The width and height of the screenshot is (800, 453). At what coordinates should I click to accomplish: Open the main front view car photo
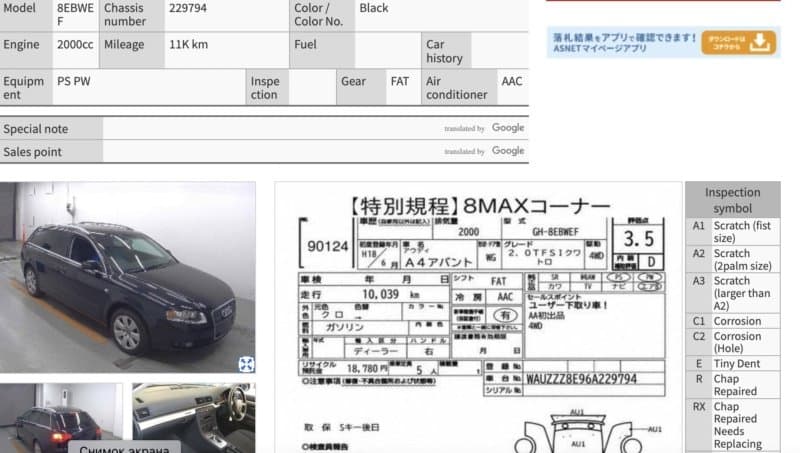coord(128,277)
